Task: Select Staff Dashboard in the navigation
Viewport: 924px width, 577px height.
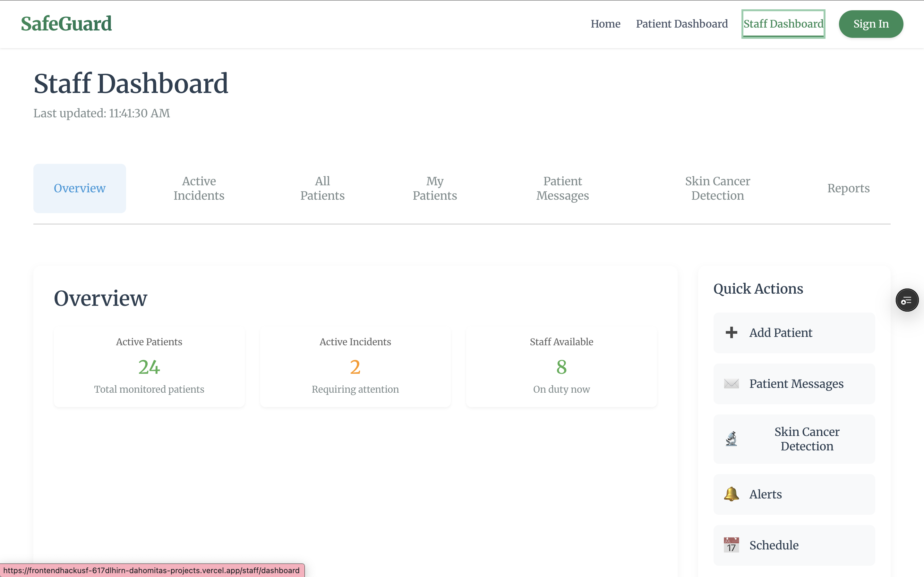Action: pyautogui.click(x=783, y=24)
